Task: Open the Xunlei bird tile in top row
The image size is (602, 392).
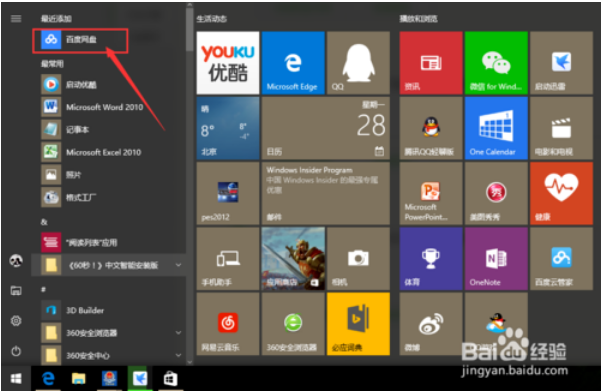Action: 561,63
